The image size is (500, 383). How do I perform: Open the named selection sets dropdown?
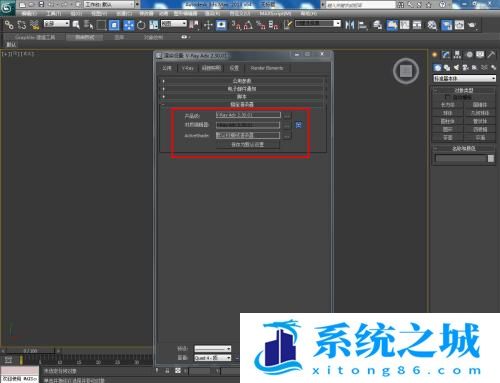[x=318, y=24]
